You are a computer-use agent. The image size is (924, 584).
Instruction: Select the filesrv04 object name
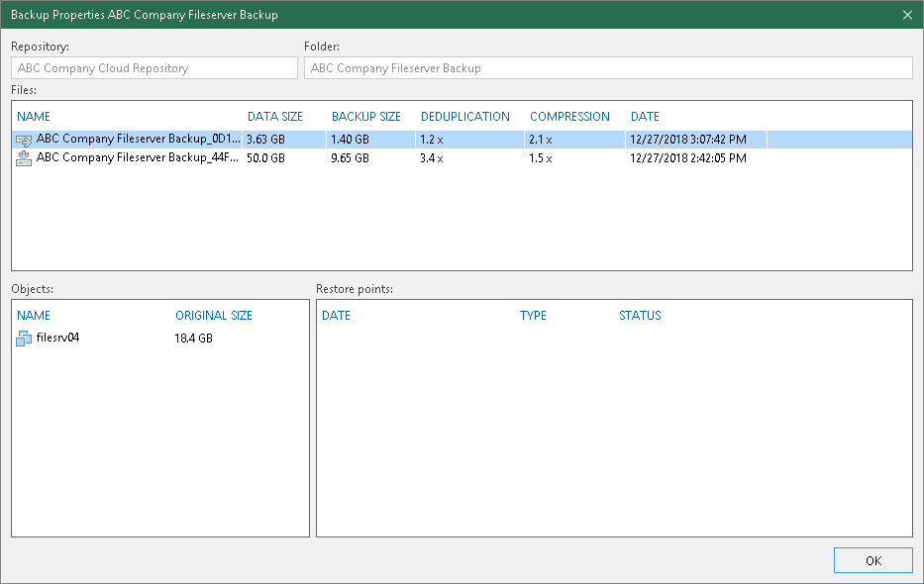click(57, 338)
